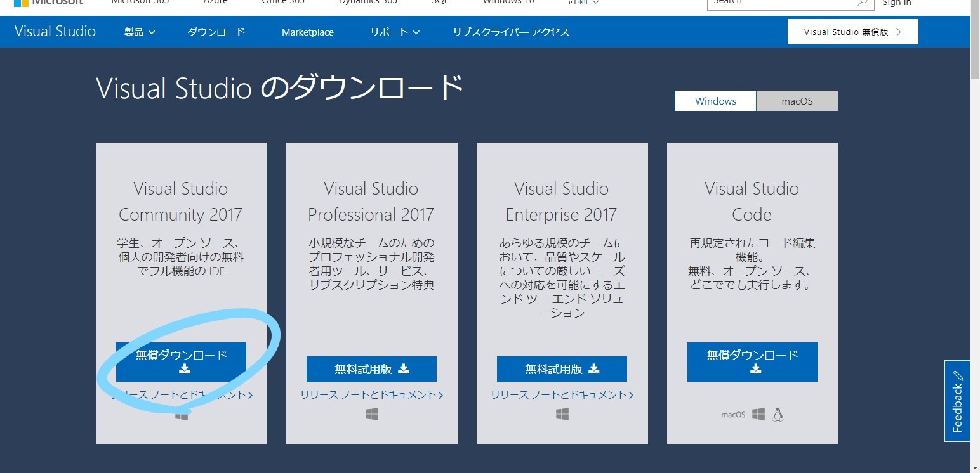Viewport: 980px width, 473px height.
Task: Open the Feedback panel on the right edge
Action: point(957,401)
